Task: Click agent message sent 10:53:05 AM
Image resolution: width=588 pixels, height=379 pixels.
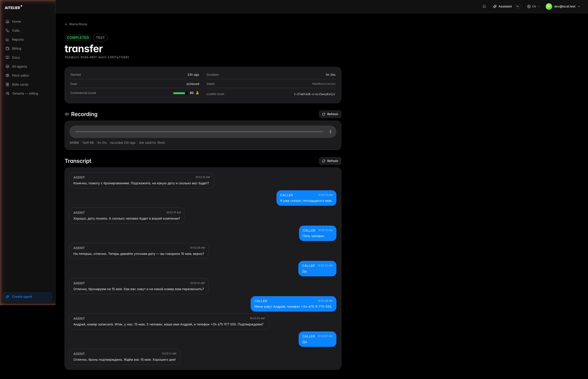Action: tap(169, 321)
